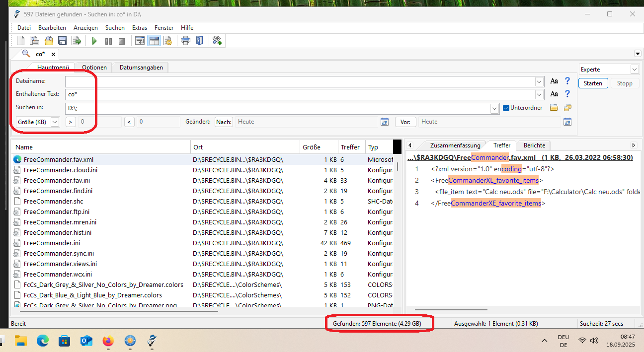Open help book icon in toolbar

199,41
